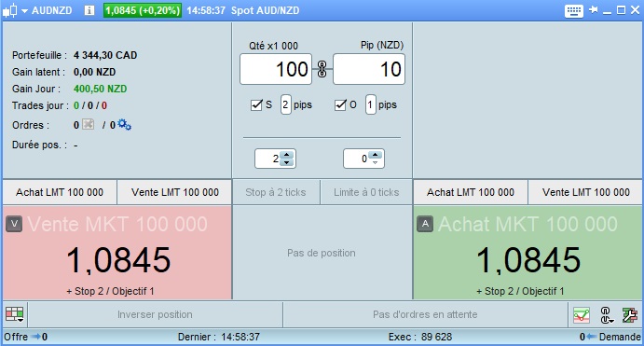Click the Qté x1 000 quantity field
Screen dimensions: 644x346
pos(276,69)
